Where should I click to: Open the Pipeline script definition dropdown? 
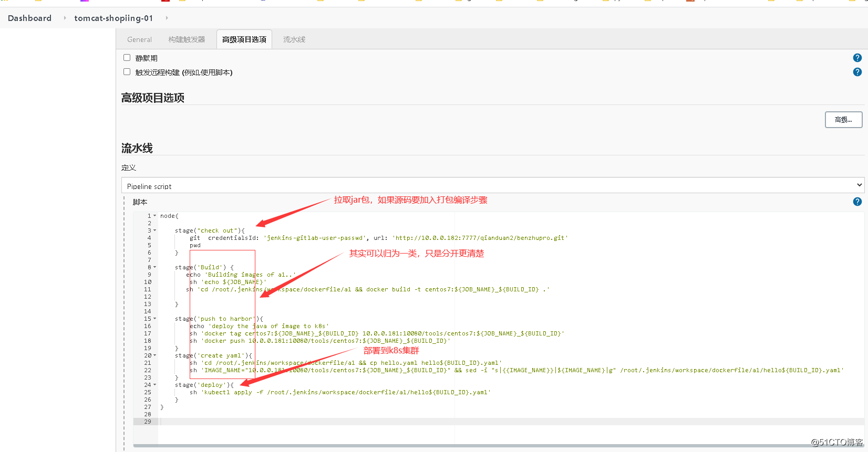[493, 185]
